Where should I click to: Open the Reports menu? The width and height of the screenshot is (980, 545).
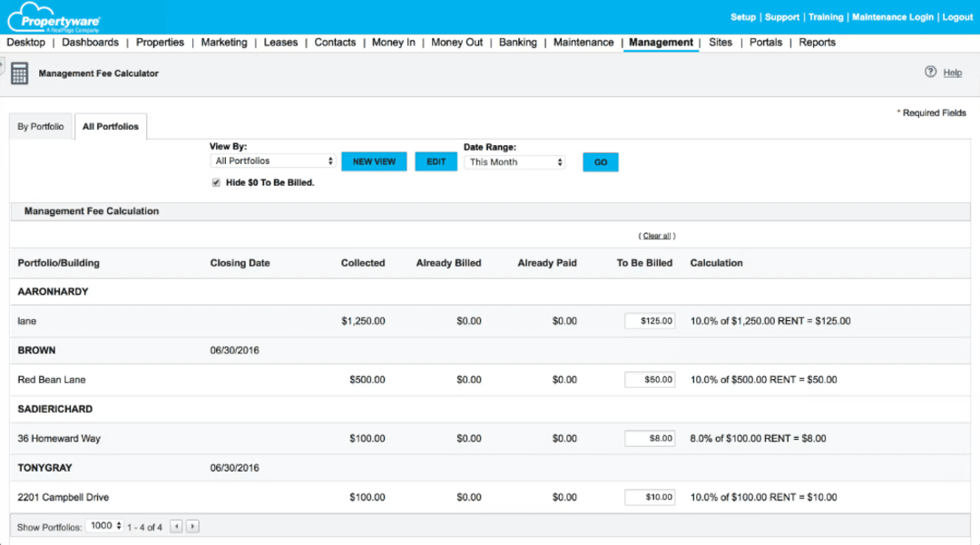tap(817, 42)
